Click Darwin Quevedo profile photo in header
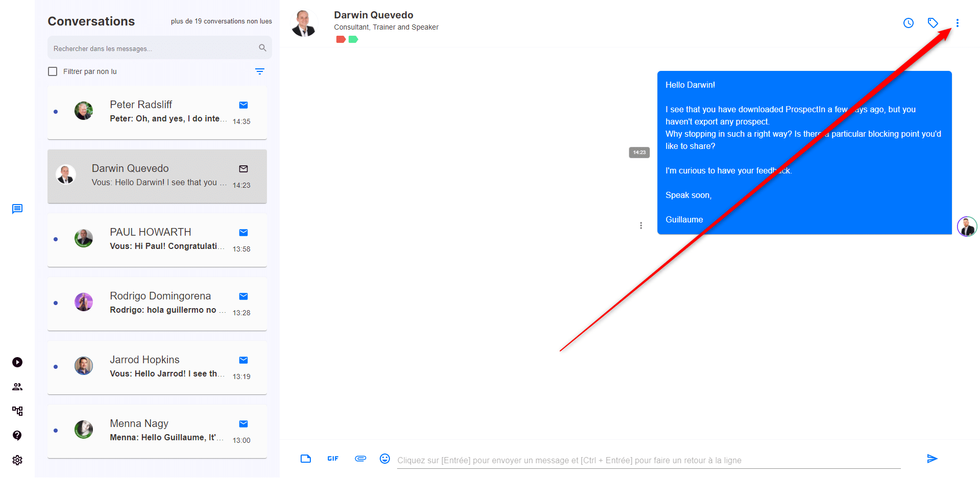The image size is (980, 478). 304,23
